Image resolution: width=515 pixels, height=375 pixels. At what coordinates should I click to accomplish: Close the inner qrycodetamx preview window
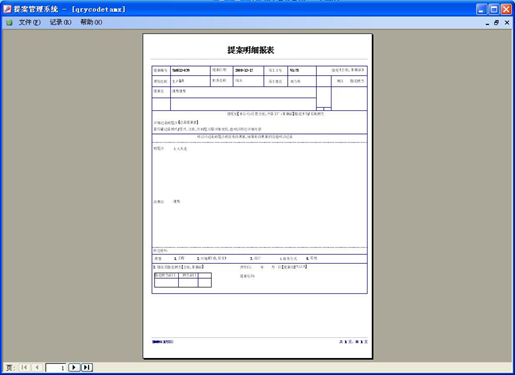[x=507, y=22]
